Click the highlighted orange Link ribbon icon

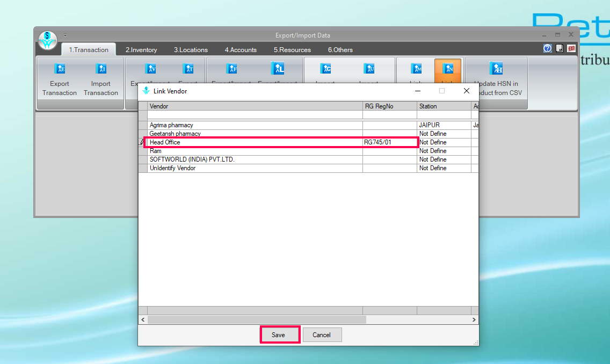(448, 69)
